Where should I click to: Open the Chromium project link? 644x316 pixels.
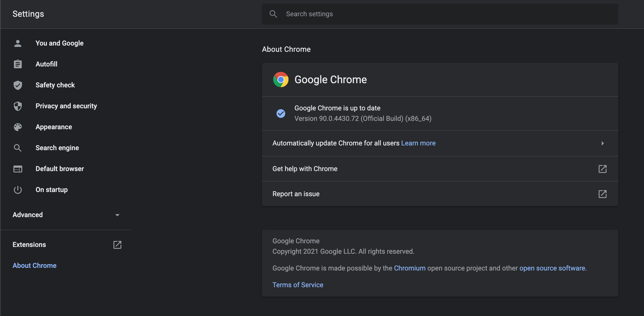click(x=410, y=268)
